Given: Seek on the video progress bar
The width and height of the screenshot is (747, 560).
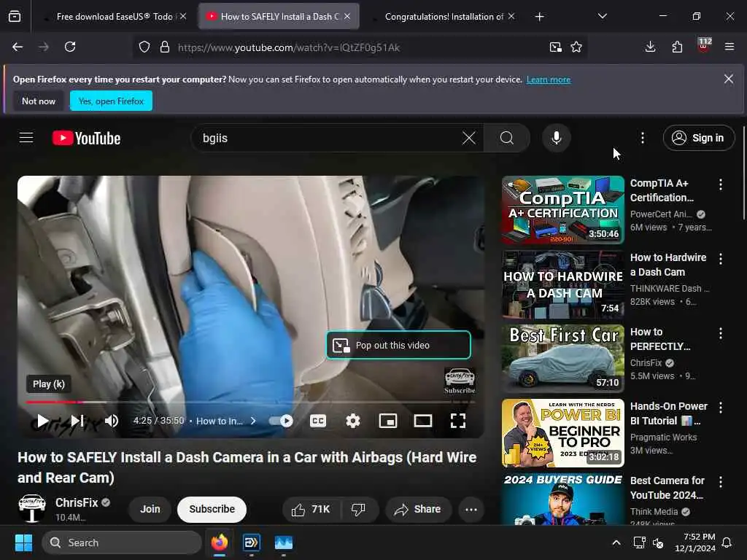Looking at the screenshot, I should [251, 402].
